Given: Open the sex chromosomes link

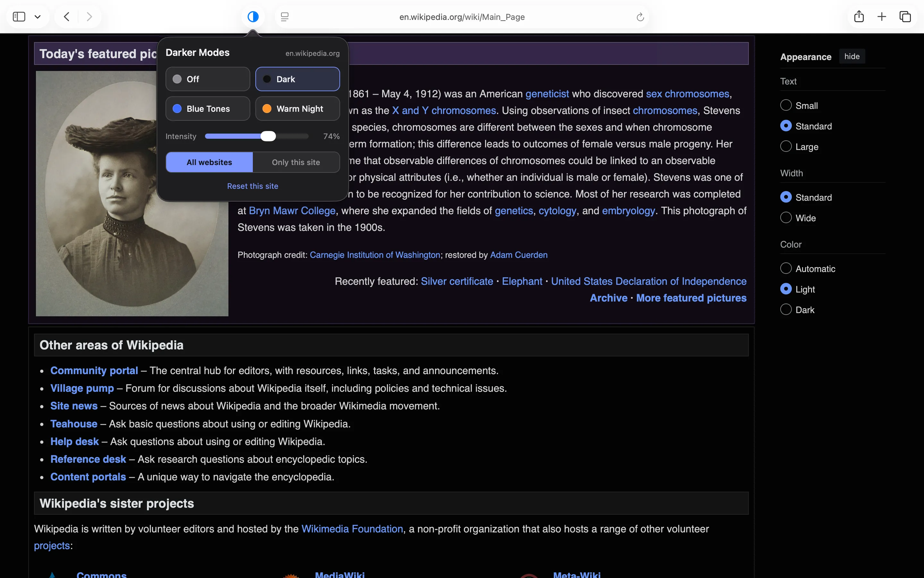Looking at the screenshot, I should (687, 94).
